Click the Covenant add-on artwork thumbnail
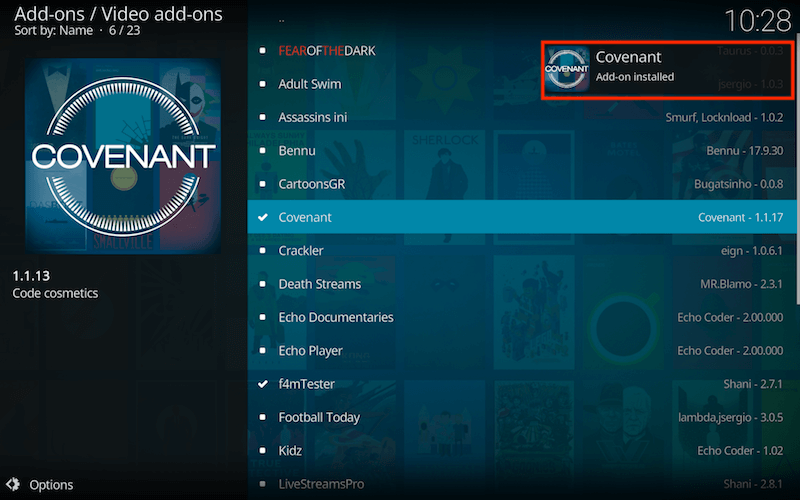 (x=123, y=156)
